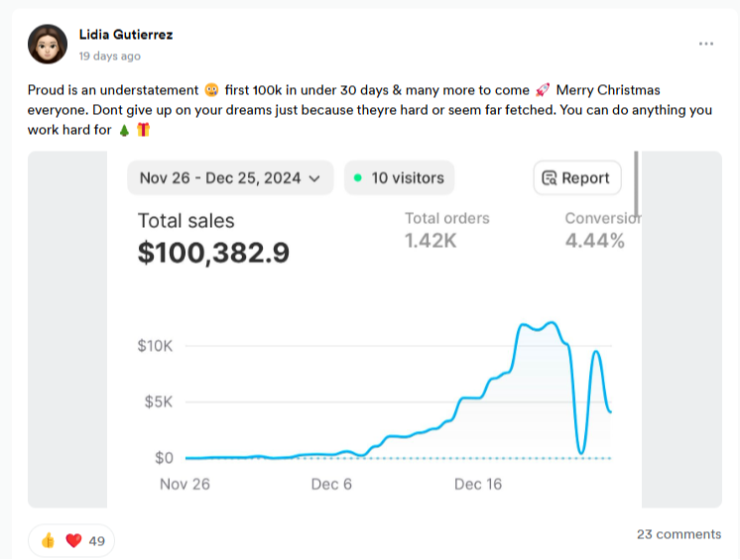Click the rocket emoji in the post
This screenshot has width=740, height=560.
[x=542, y=90]
